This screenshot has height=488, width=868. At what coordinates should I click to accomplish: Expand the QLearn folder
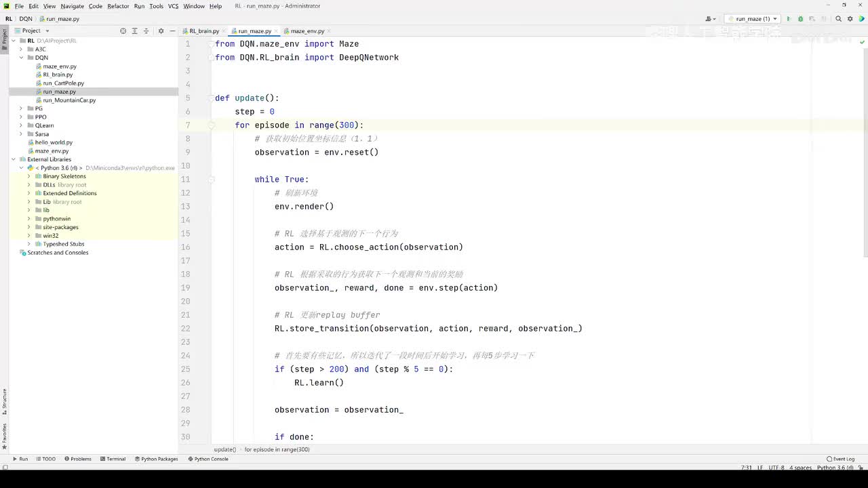coord(21,125)
